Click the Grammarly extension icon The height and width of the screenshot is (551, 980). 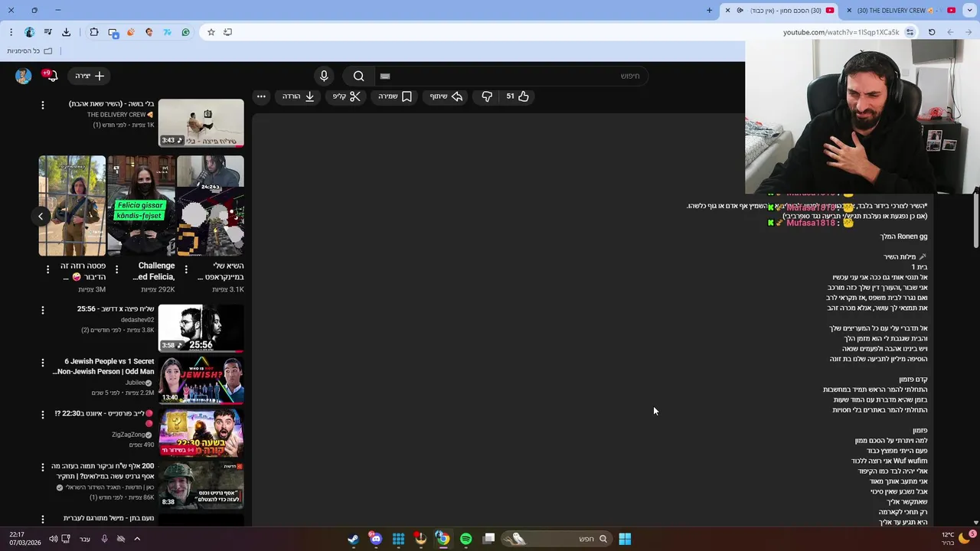point(185,32)
